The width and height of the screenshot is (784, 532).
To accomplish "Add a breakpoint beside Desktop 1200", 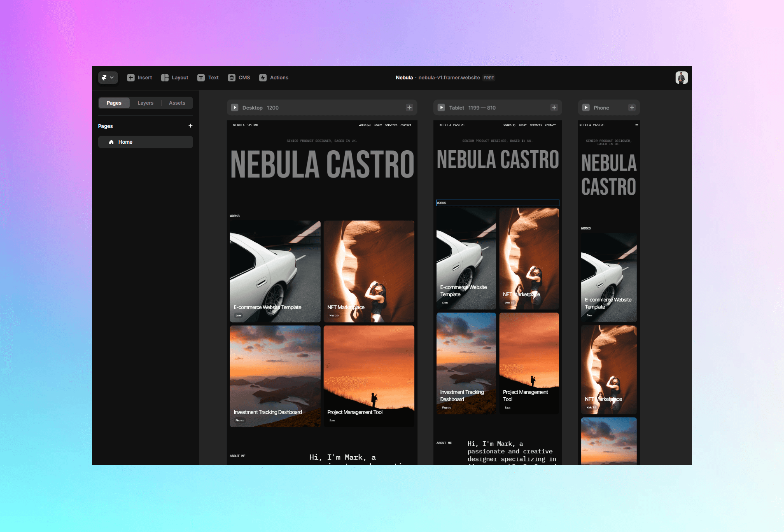I will pyautogui.click(x=409, y=107).
